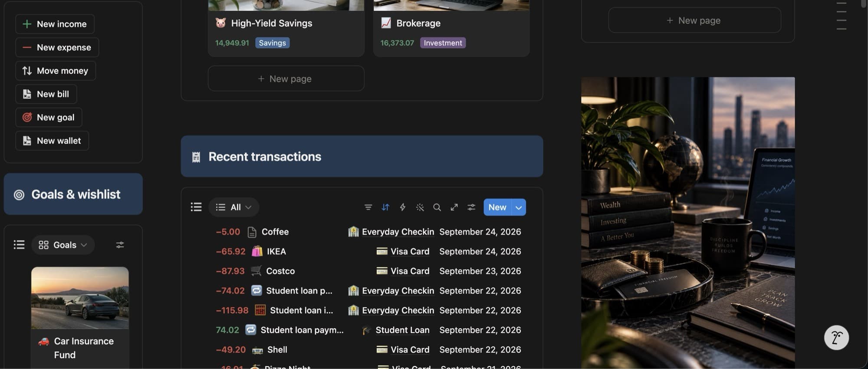Search the transactions with the magnifier icon
The height and width of the screenshot is (369, 868).
coord(437,207)
